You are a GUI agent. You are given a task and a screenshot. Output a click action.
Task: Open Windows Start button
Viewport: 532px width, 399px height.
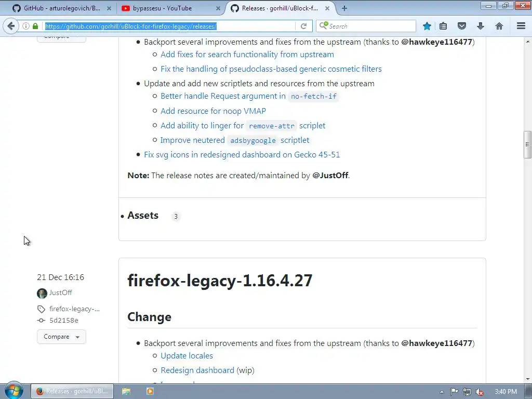click(14, 390)
